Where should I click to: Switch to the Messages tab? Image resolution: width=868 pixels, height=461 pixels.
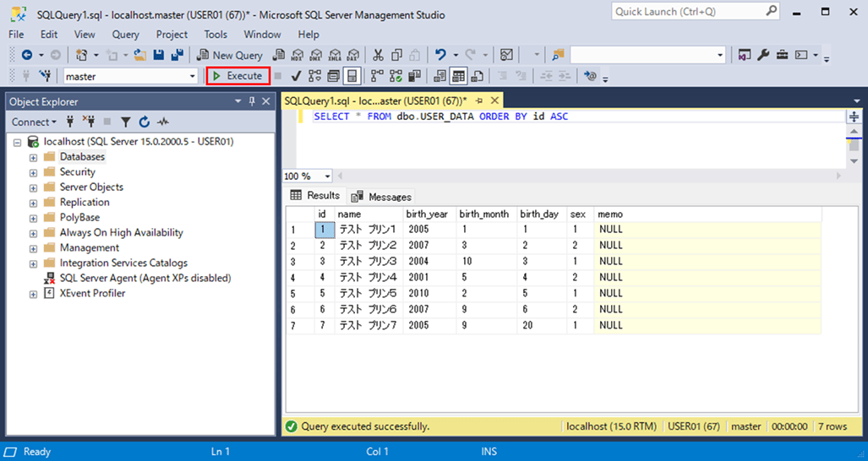381,197
